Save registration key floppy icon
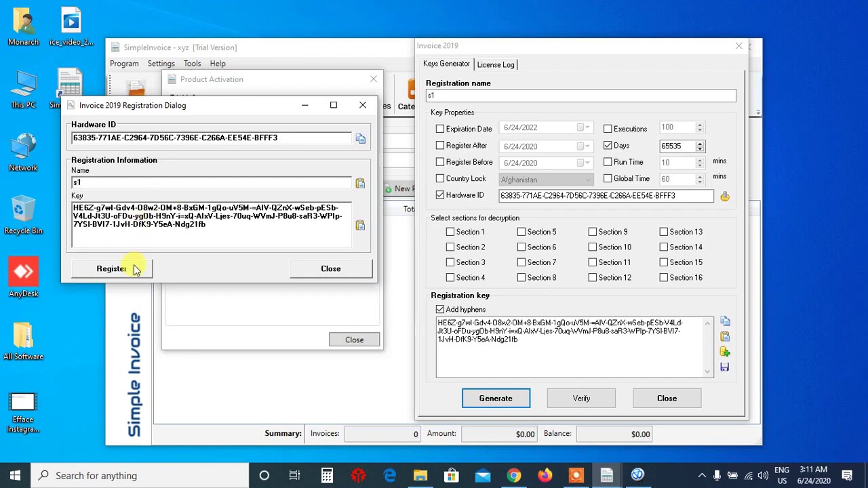 [x=725, y=367]
